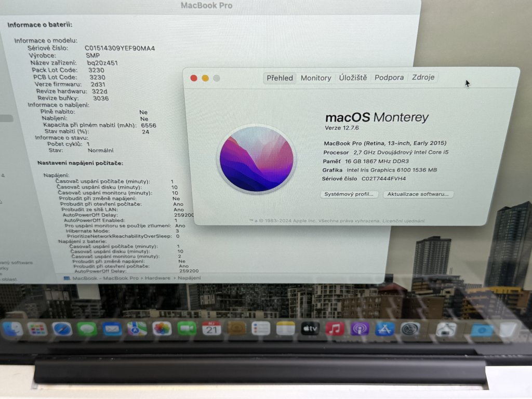Image resolution: width=532 pixels, height=399 pixels.
Task: Open System Preferences gear in dock
Action: 410,328
